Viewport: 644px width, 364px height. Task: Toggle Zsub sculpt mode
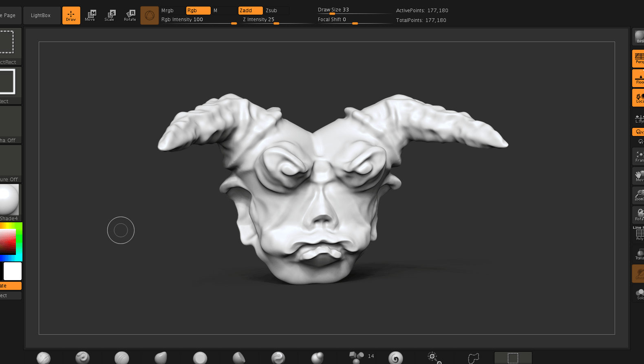coord(276,11)
